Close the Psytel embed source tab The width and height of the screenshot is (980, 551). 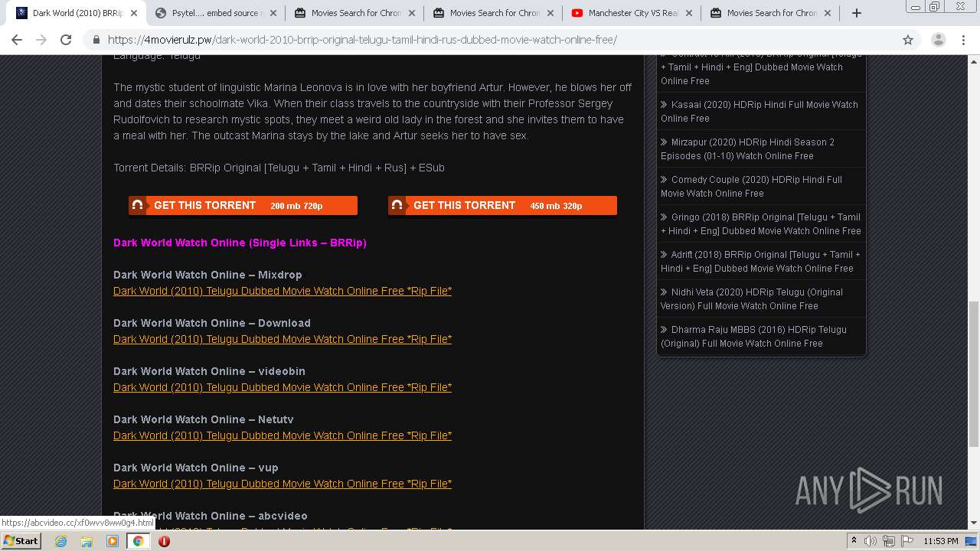[x=273, y=13]
